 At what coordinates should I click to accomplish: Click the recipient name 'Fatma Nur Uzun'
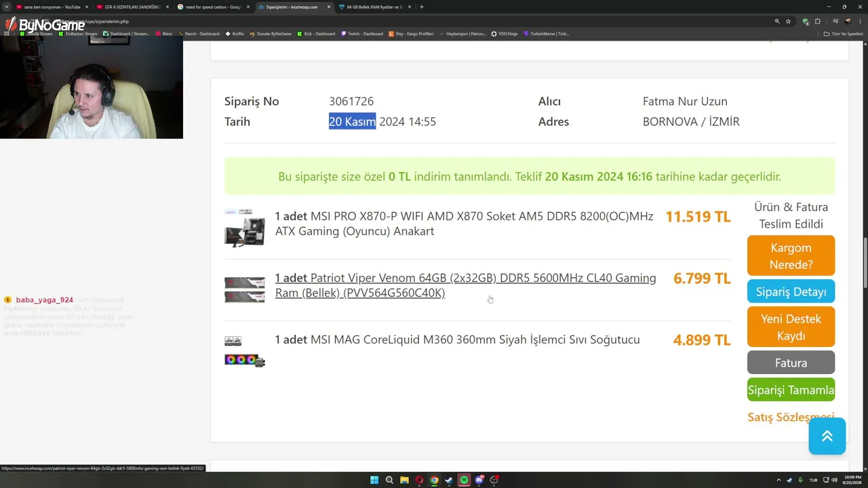tap(685, 101)
